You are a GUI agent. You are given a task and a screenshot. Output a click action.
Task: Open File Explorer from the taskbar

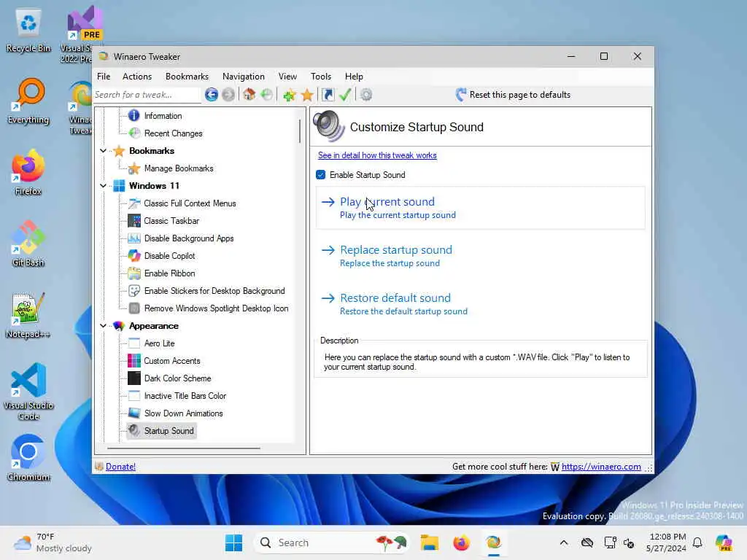(429, 542)
